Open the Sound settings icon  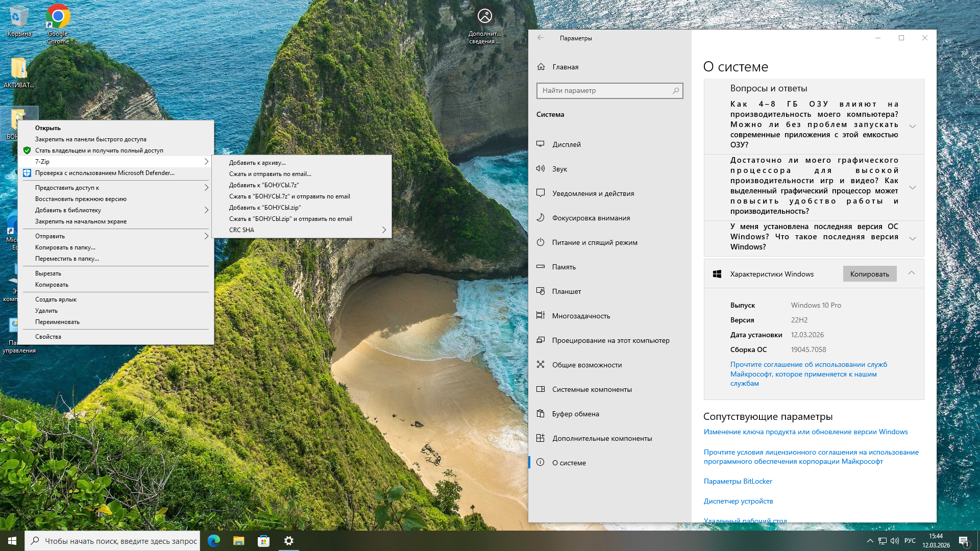coord(541,169)
